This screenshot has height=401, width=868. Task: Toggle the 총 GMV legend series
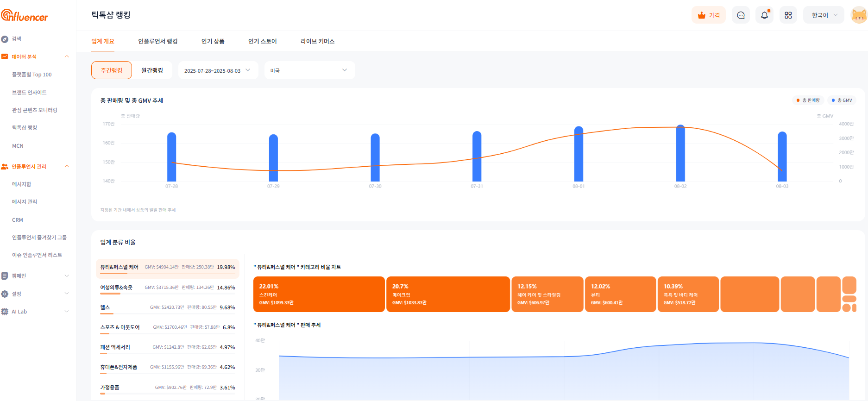coord(842,100)
